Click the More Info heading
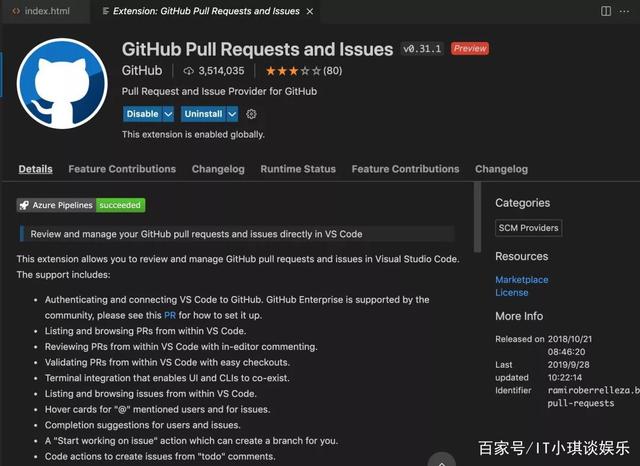The width and height of the screenshot is (640, 466). (519, 316)
